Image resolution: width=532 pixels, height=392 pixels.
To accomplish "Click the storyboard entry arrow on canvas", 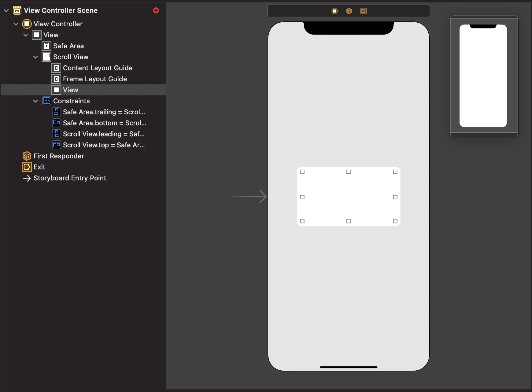I will tap(248, 197).
